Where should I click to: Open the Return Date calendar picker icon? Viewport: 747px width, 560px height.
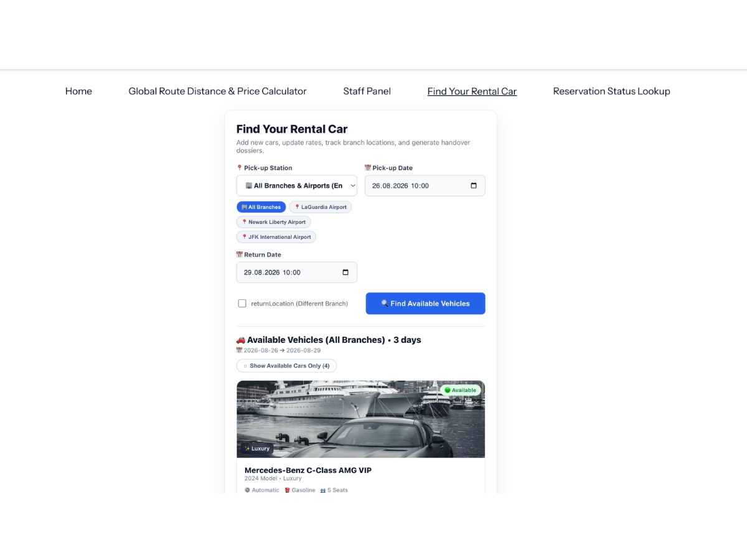pos(345,272)
